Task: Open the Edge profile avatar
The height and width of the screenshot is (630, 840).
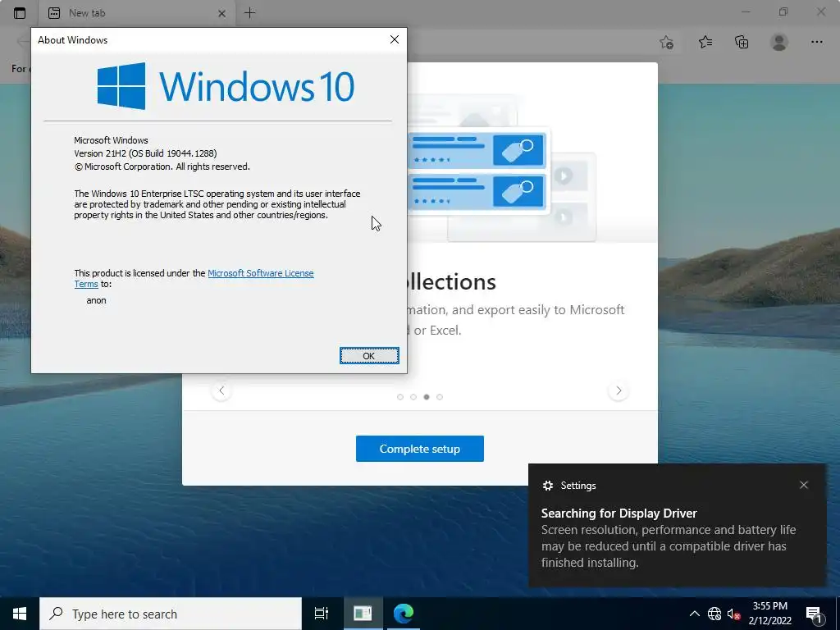Action: click(779, 42)
